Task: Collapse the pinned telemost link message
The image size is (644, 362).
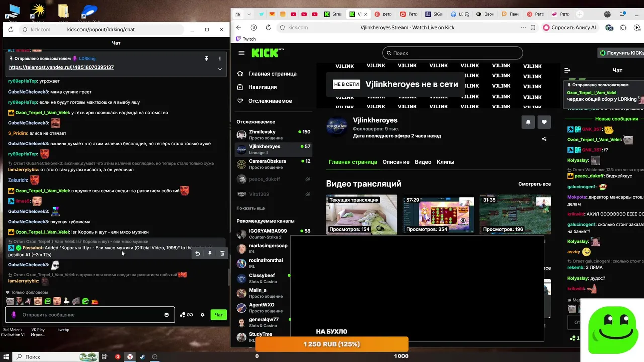Action: [220, 68]
